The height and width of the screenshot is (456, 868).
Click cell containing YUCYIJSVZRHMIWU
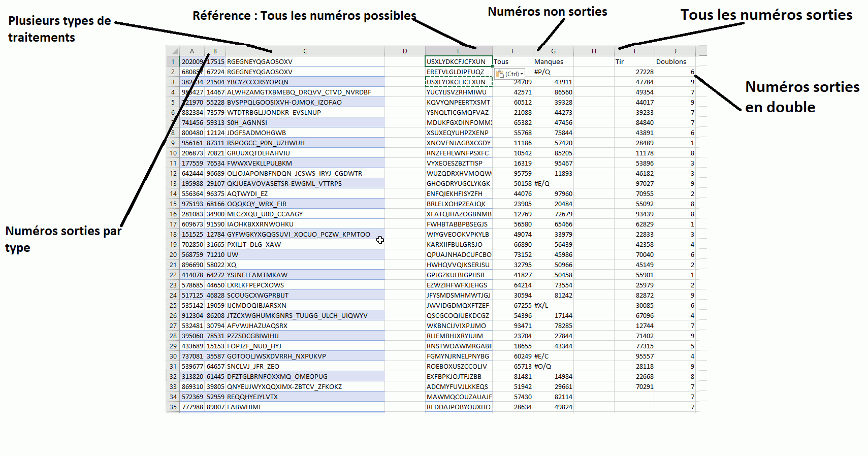coord(459,92)
